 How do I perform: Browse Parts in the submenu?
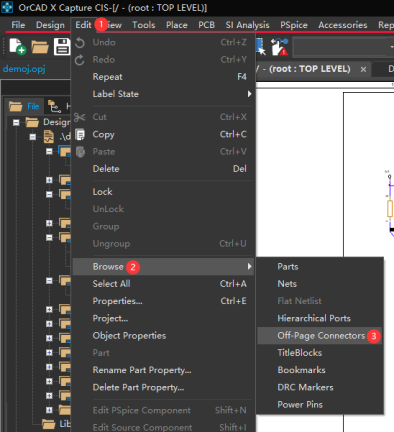coord(320,267)
